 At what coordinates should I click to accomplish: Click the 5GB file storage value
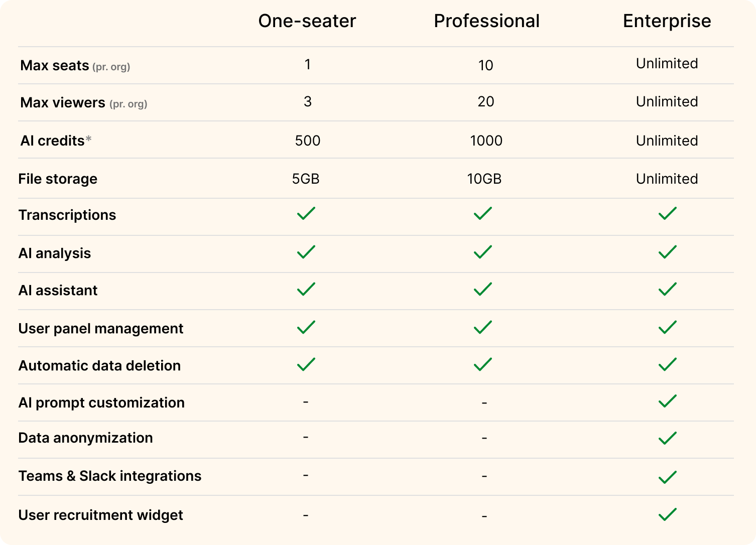306,179
